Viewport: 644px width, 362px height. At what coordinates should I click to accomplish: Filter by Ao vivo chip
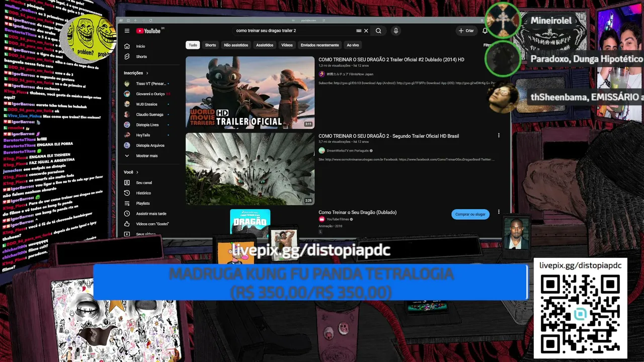point(353,45)
